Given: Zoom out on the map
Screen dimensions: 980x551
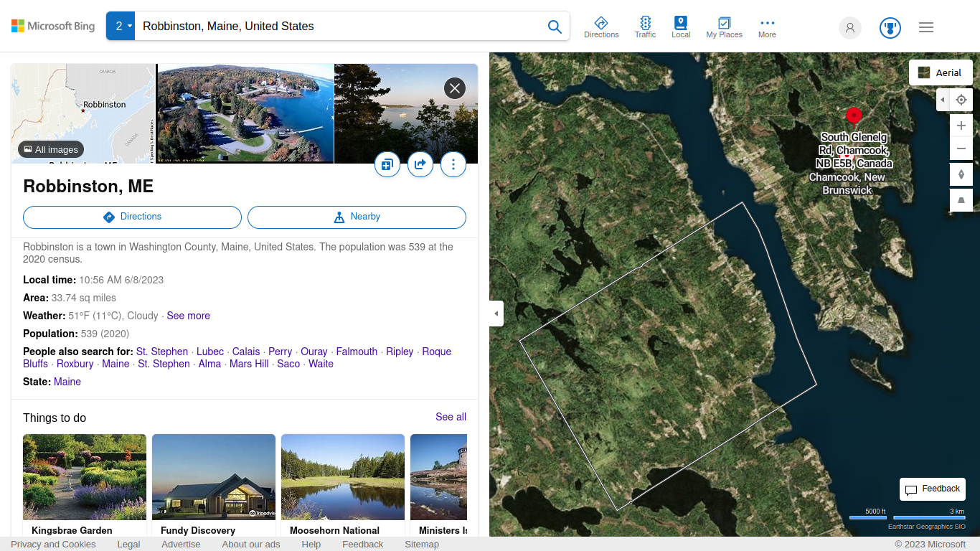Looking at the screenshot, I should point(961,149).
